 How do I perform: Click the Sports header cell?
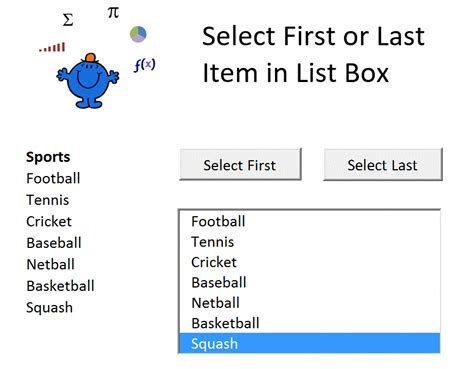pyautogui.click(x=48, y=157)
